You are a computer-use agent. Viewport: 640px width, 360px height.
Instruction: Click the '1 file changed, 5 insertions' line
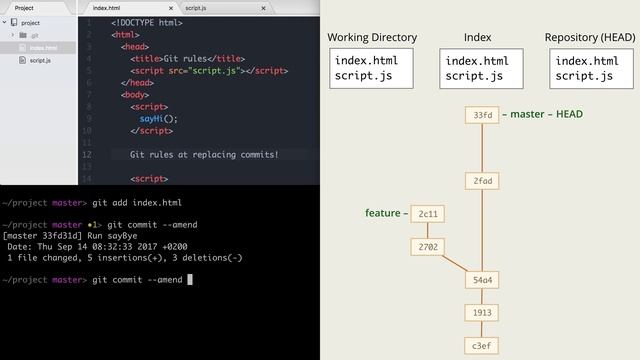[125, 258]
